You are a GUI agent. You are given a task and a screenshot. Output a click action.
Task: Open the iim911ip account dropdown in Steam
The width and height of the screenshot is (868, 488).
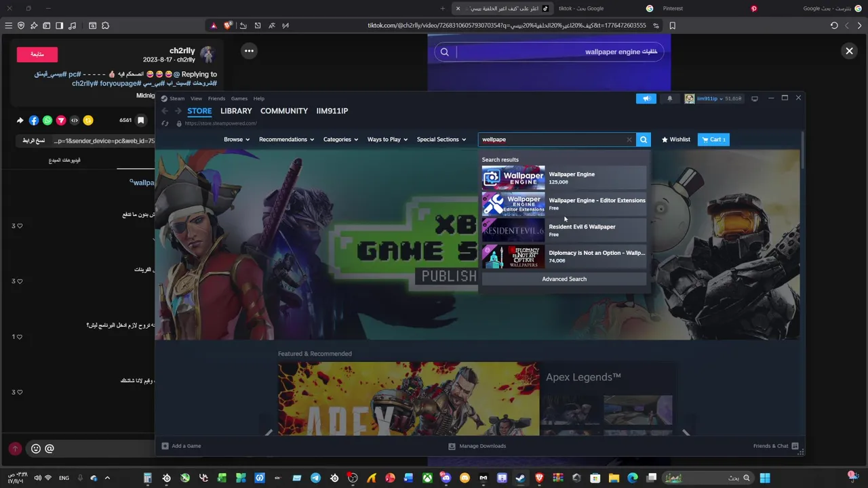click(713, 99)
